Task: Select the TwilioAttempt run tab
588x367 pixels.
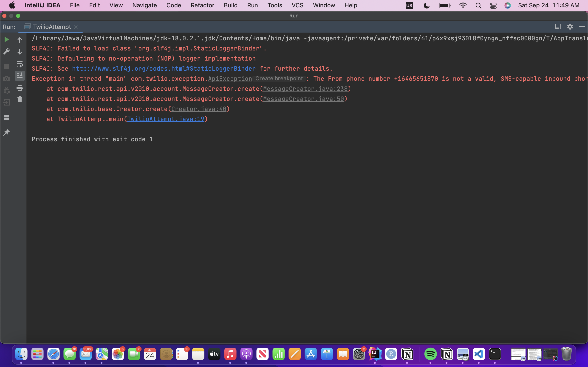Action: (52, 27)
